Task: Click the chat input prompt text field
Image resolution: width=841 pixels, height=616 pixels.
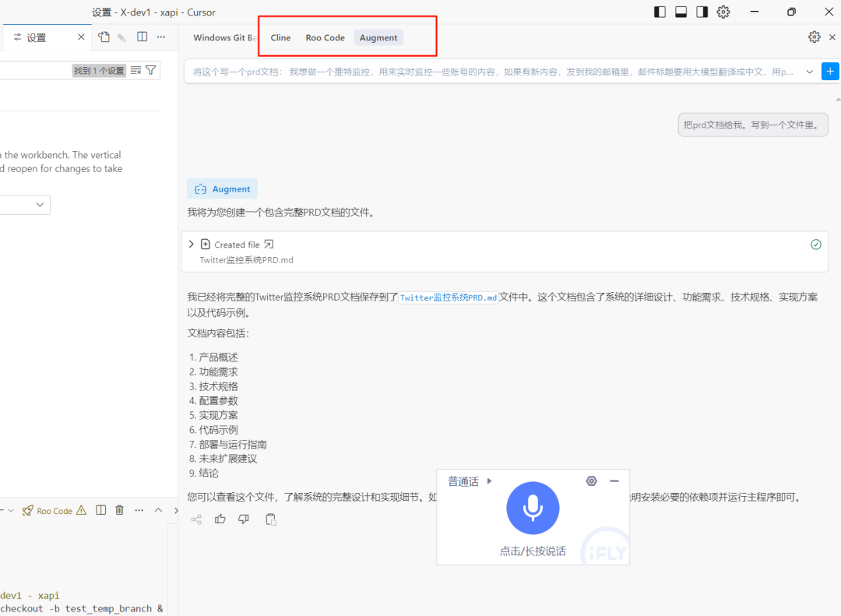Action: [x=493, y=72]
